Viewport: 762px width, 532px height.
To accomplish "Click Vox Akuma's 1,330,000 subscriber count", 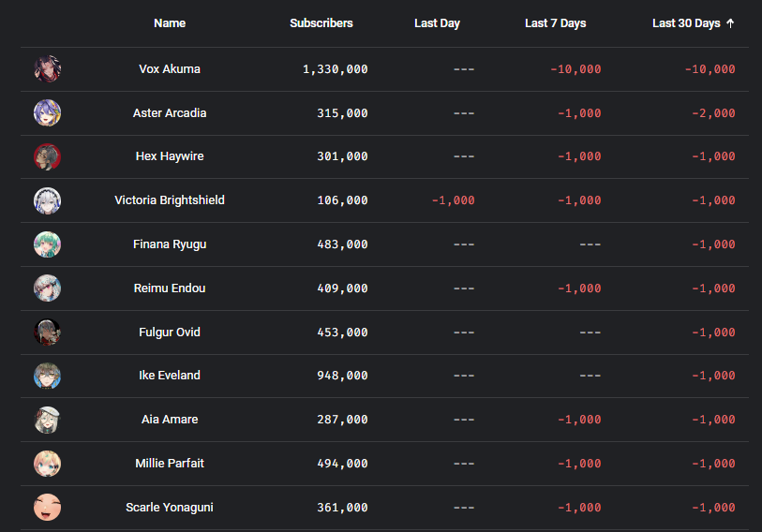I will coord(335,69).
